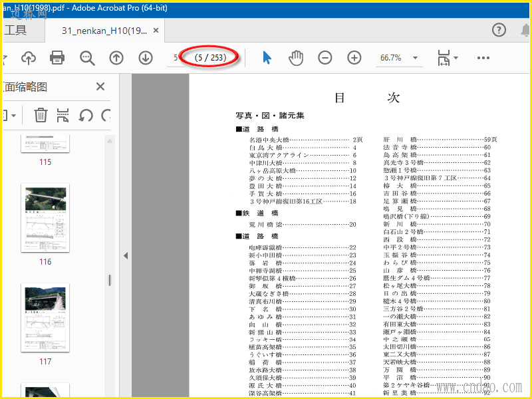Viewport: 532px width, 399px height.
Task: Click the 中禅寺湖橋 entry
Action: [303, 271]
